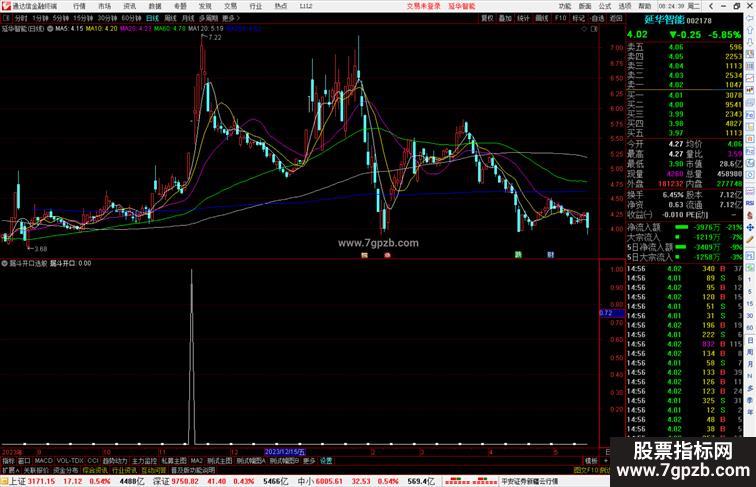Open the 行情 menu
This screenshot has height=487, width=756.
[x=79, y=6]
